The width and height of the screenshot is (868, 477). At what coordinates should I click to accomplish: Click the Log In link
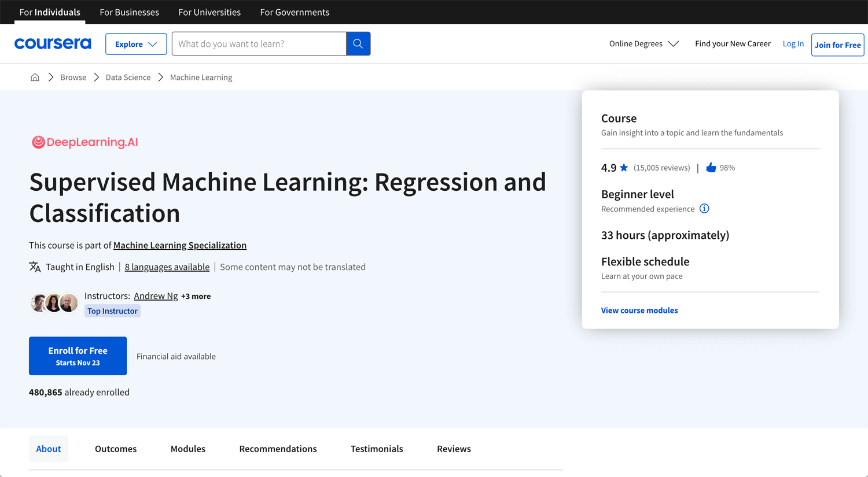point(793,44)
